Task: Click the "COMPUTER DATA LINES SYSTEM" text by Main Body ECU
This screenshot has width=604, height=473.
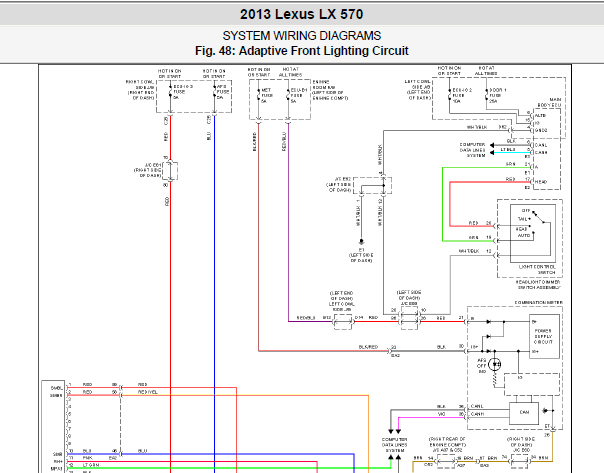Action: point(472,150)
